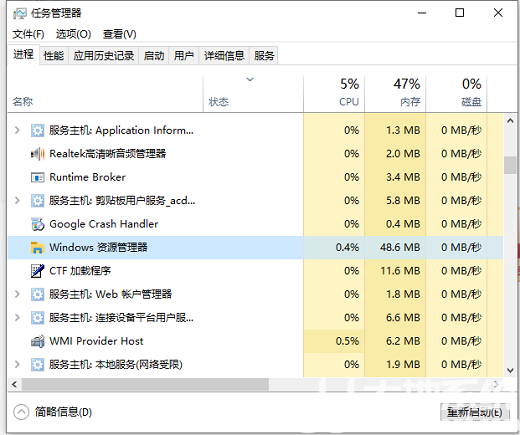Switch to the 性能 tab
This screenshot has height=435, width=520.
click(54, 56)
